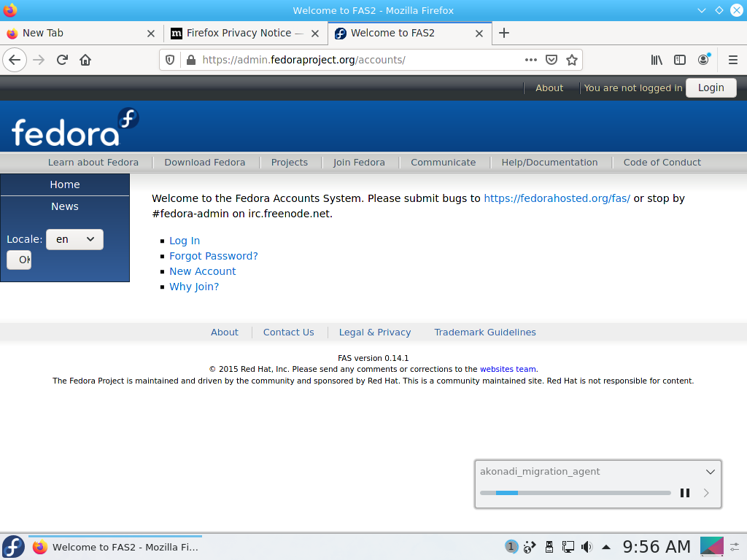Open Download Fedora menu item
This screenshot has height=560, width=747.
(x=205, y=163)
